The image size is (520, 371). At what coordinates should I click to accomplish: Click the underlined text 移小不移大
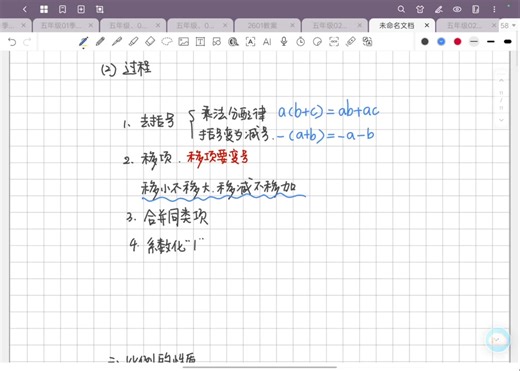[x=177, y=189]
